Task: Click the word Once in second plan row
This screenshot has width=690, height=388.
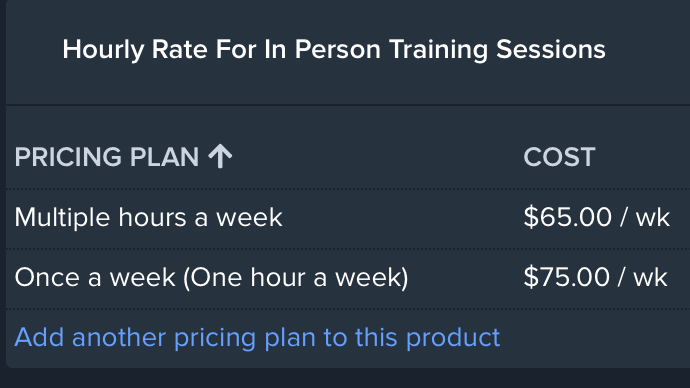Action: point(47,278)
